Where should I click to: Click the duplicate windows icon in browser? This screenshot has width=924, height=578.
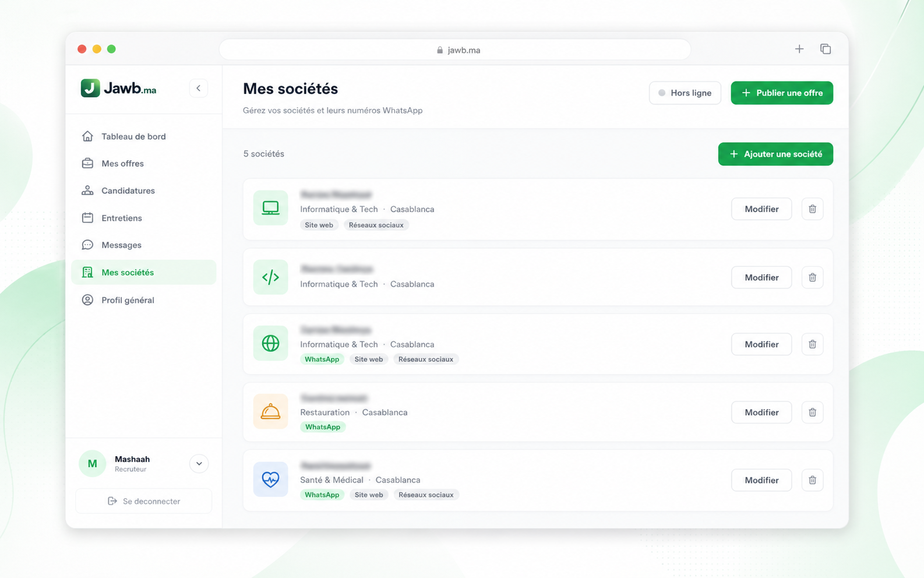coord(826,49)
